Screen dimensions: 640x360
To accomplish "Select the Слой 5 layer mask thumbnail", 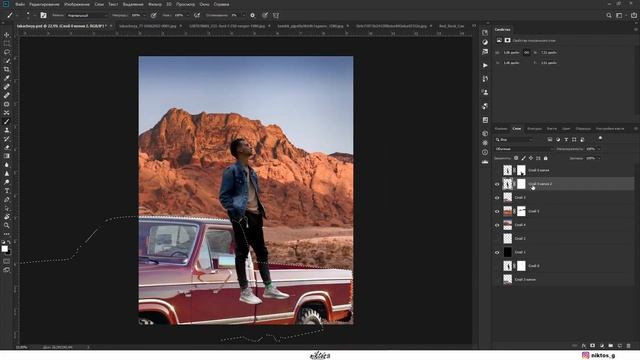I will (x=521, y=211).
